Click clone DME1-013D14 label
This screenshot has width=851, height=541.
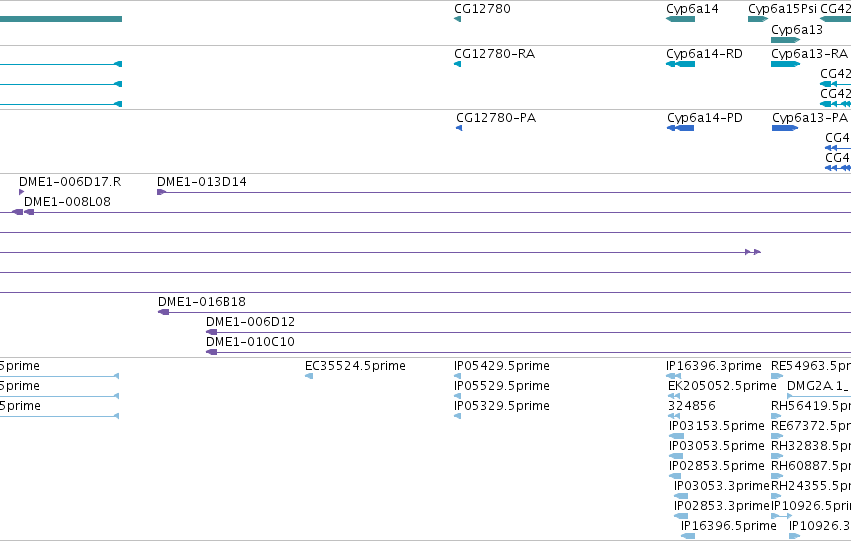pyautogui.click(x=202, y=182)
